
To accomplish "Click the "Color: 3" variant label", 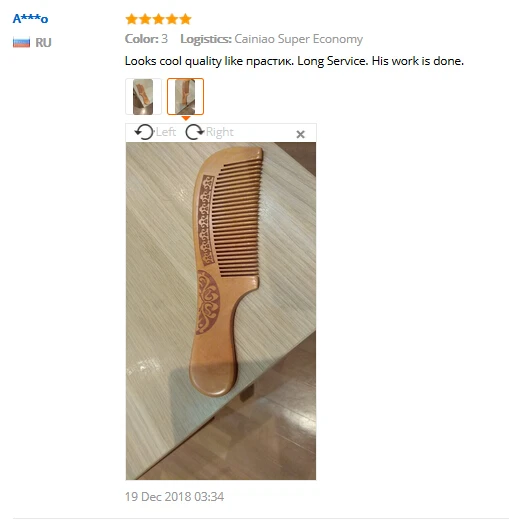I will click(146, 39).
